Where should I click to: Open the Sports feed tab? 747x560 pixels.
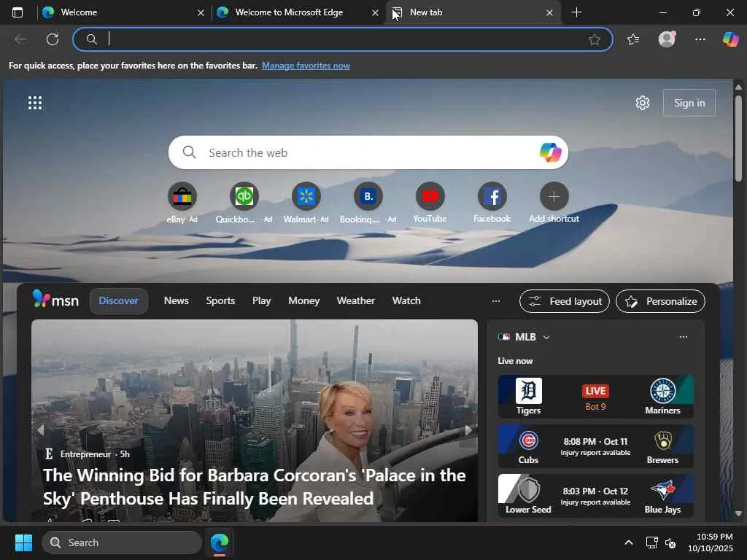pyautogui.click(x=220, y=301)
